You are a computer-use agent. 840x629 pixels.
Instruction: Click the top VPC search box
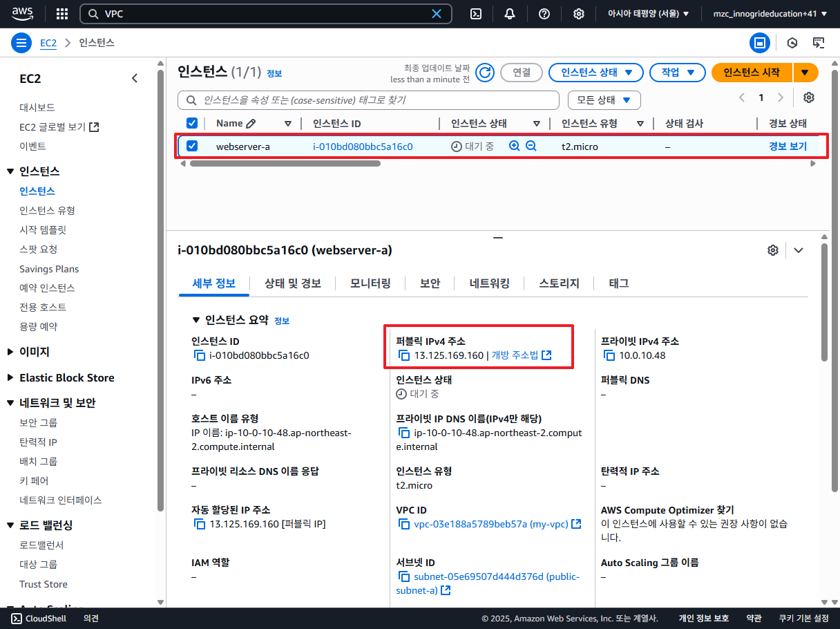pos(266,14)
